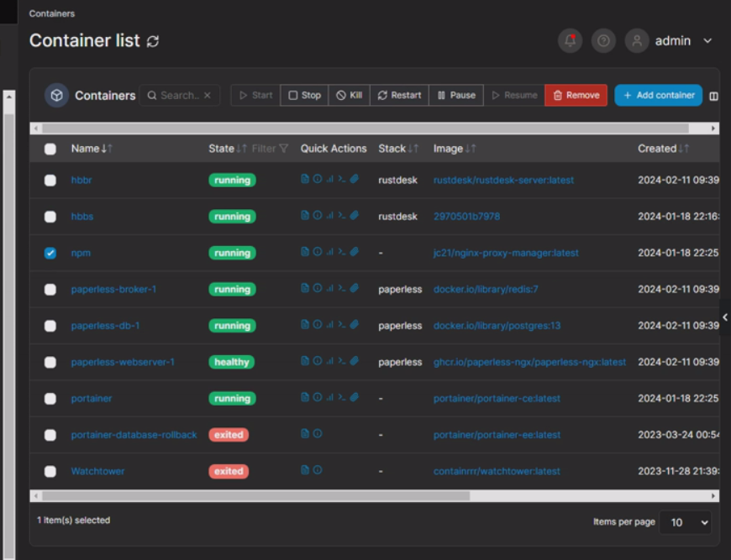Screen dimensions: 731x560
Task: Click attach icon for hbbs container
Action: pos(355,215)
